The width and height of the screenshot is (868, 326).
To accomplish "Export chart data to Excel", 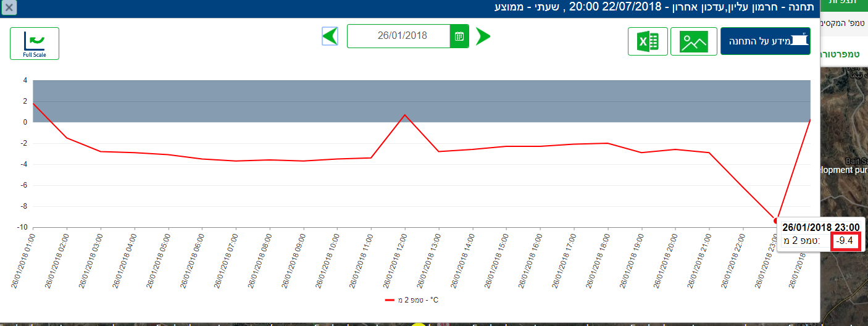I will click(648, 41).
